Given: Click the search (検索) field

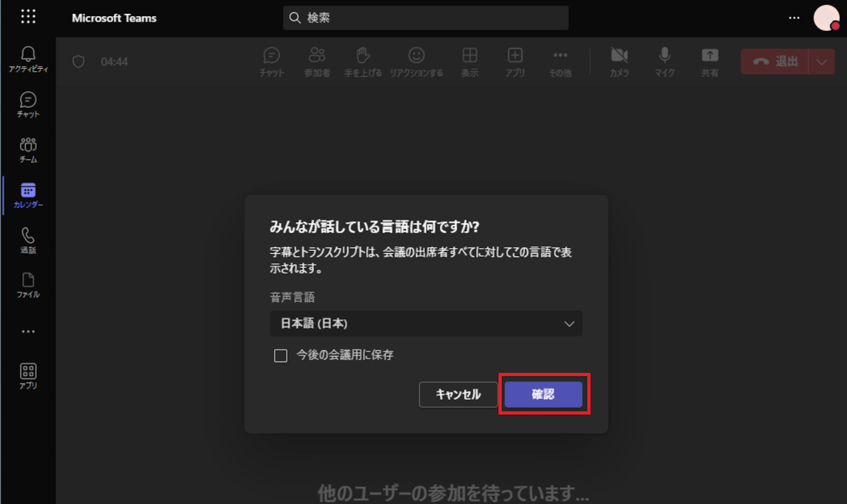Looking at the screenshot, I should click(x=426, y=18).
